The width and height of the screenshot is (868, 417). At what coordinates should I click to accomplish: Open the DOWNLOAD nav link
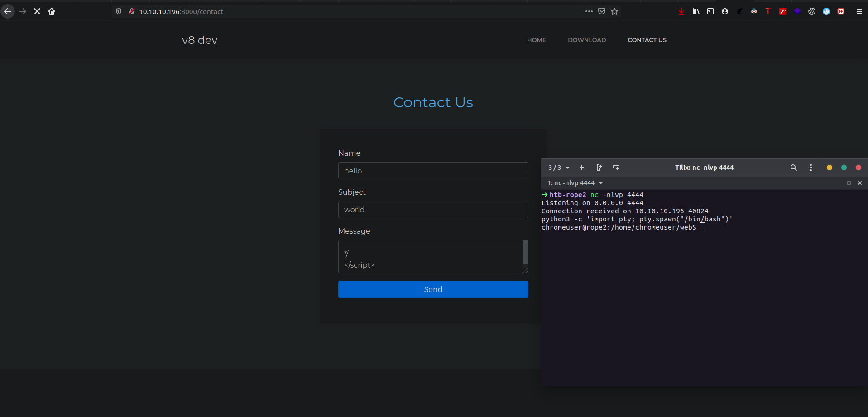click(x=587, y=40)
